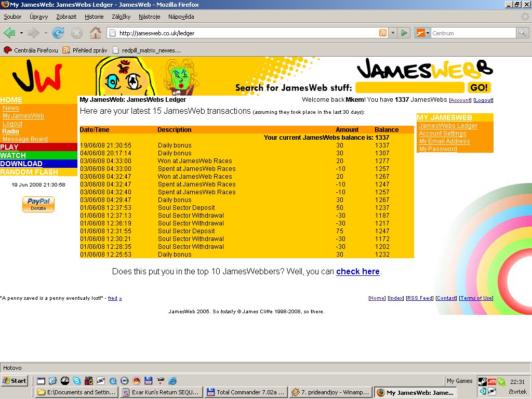Go to the Home page icon
Screen dimensions: 532x399
(96, 33)
